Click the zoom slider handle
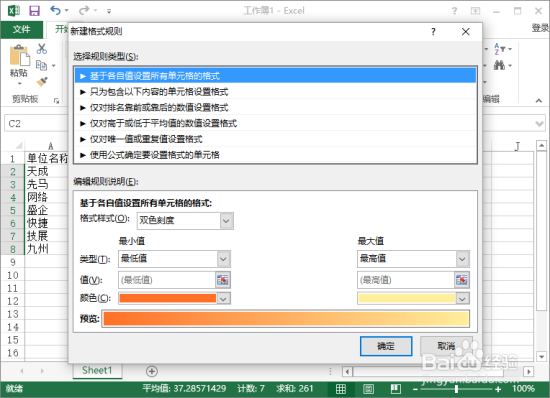 click(456, 389)
